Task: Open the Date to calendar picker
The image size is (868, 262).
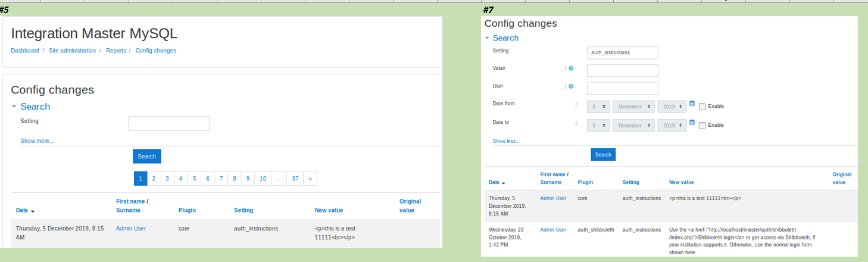Action: 692,123
